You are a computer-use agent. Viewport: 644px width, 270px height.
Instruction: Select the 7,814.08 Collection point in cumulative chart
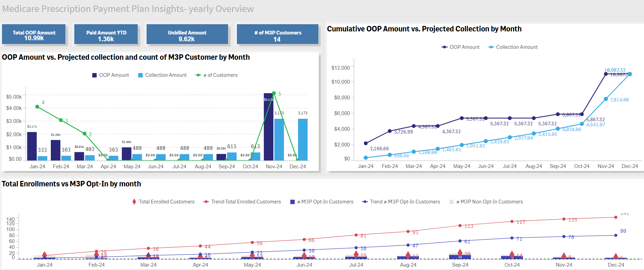606,99
